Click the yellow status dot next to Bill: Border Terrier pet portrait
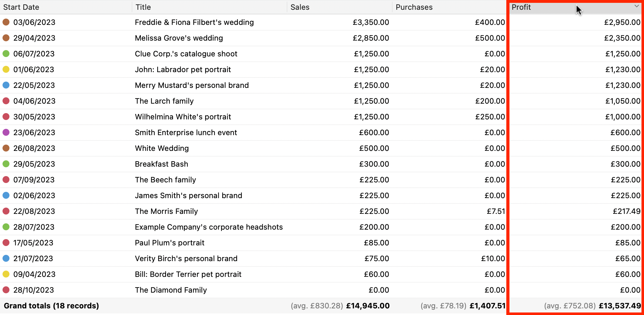Viewport: 644px width, 315px height. coord(6,274)
